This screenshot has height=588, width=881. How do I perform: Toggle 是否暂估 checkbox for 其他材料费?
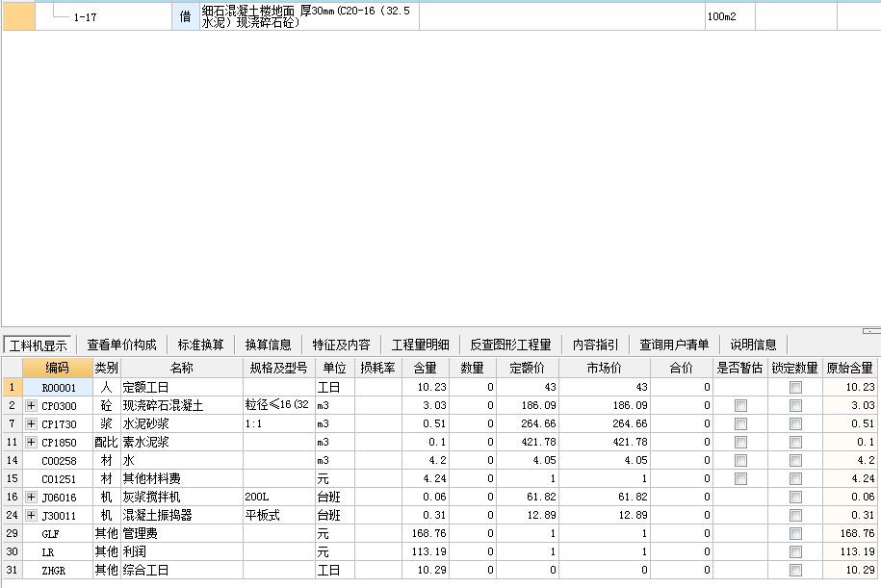click(741, 478)
